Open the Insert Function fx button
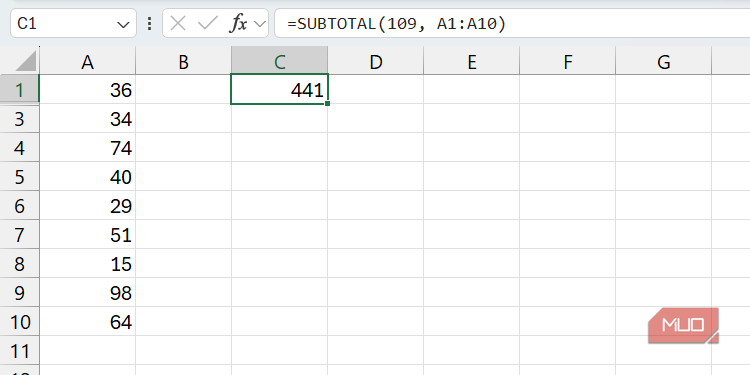 (238, 23)
